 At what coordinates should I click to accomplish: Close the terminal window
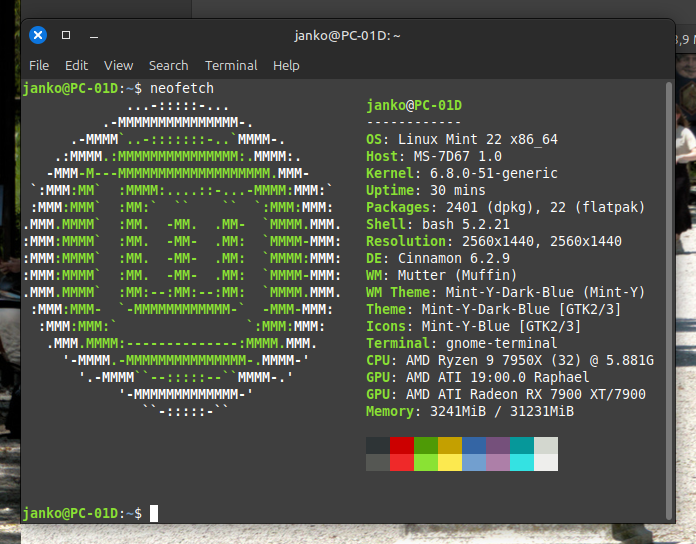click(38, 35)
